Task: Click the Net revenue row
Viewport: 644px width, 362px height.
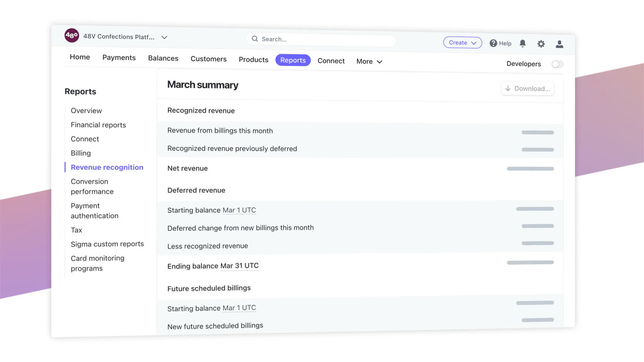Action: pyautogui.click(x=360, y=169)
